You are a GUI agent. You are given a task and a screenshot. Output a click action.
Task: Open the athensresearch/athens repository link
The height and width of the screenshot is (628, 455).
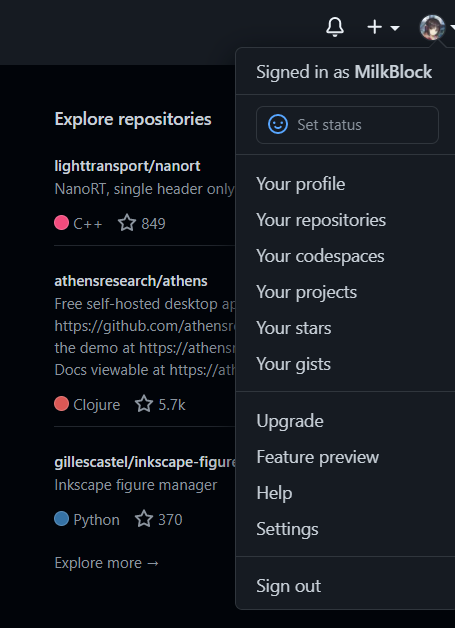pyautogui.click(x=131, y=281)
